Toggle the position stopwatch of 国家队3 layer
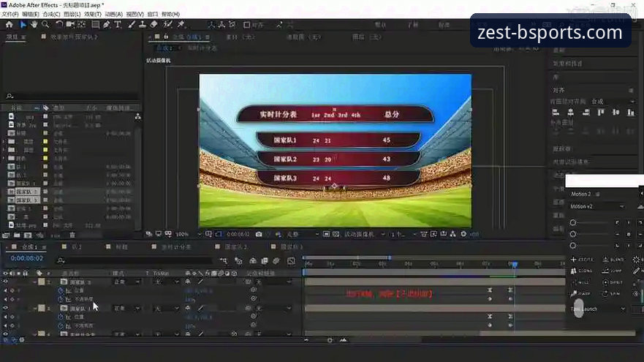This screenshot has height=362, width=644. point(61,290)
